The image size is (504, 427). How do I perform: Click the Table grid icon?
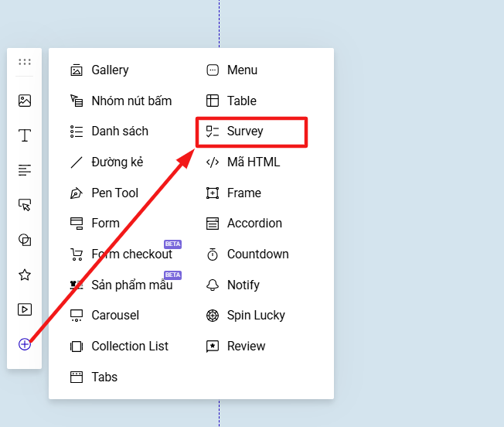click(x=213, y=101)
